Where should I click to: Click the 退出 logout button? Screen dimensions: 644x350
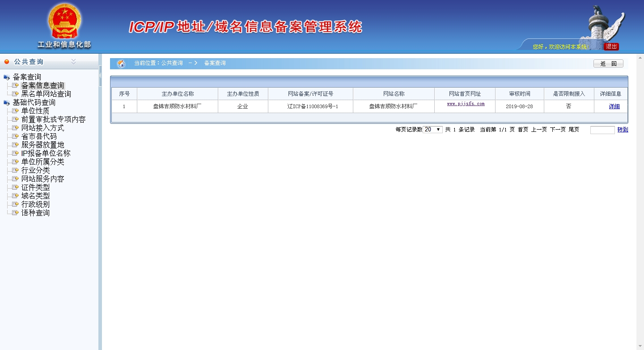click(x=611, y=46)
